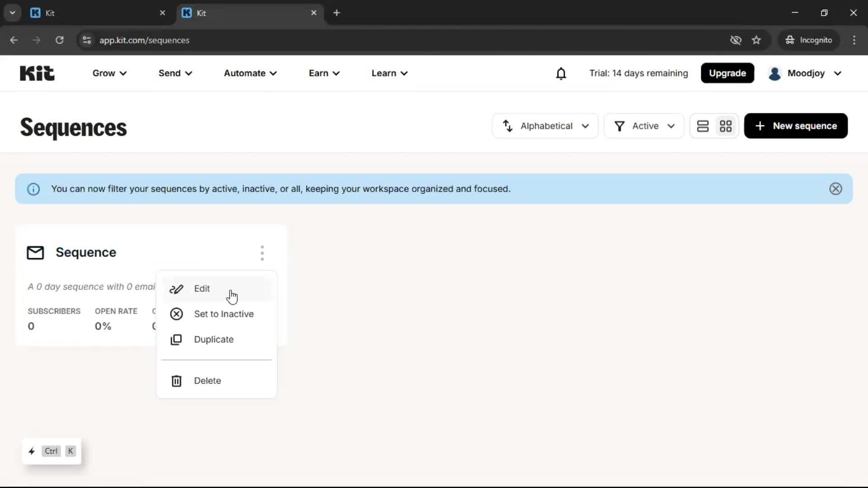Switch sequences to list view
This screenshot has height=488, width=868.
[x=703, y=126]
